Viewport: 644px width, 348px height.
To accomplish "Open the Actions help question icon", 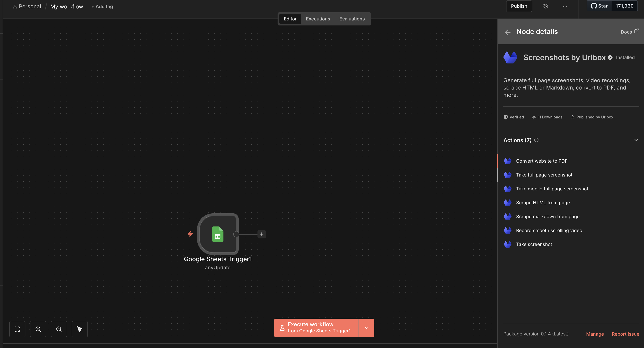I will [536, 140].
